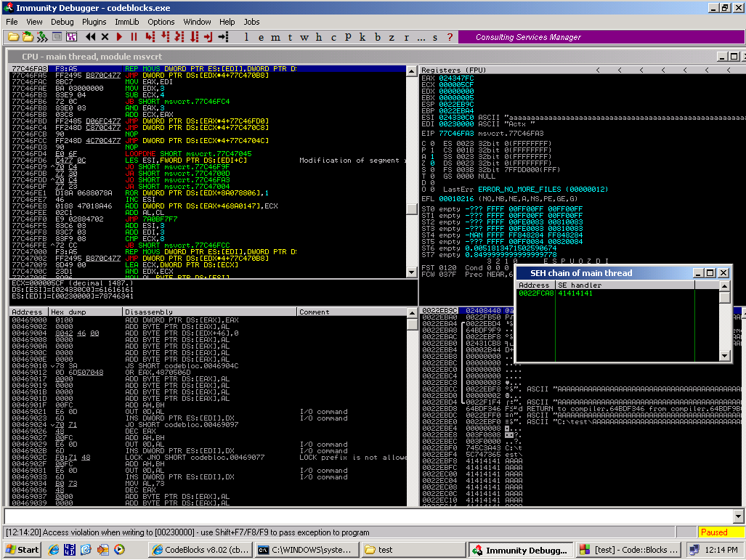746x560 pixels.
Task: Click the Trace into icon
Action: [x=179, y=37]
